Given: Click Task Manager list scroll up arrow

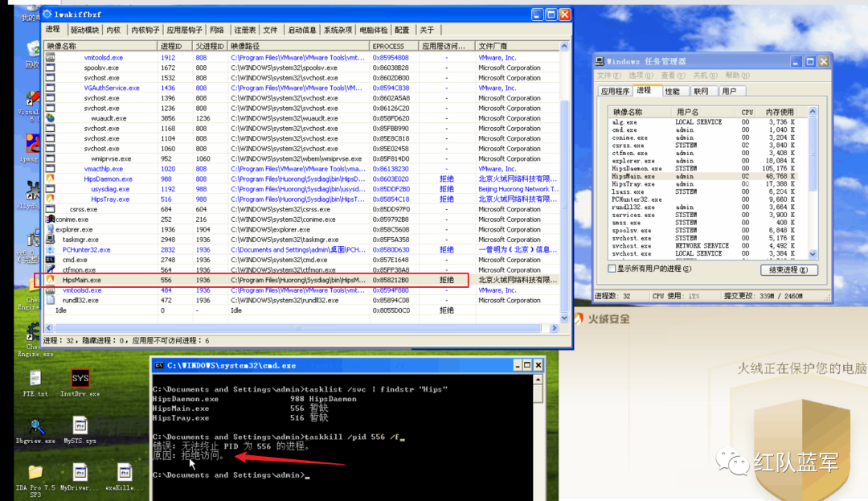Looking at the screenshot, I should (x=813, y=112).
